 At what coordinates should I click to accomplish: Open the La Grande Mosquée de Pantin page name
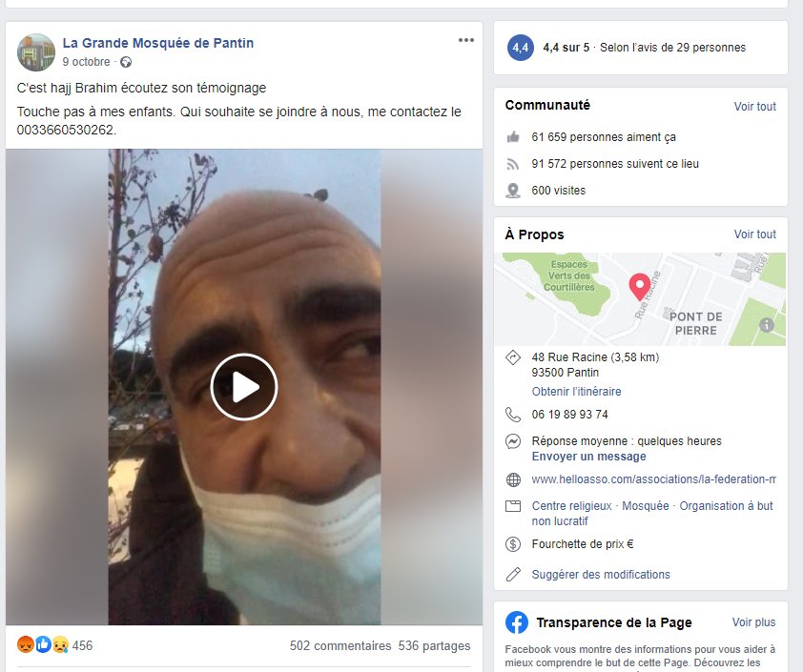[x=158, y=43]
